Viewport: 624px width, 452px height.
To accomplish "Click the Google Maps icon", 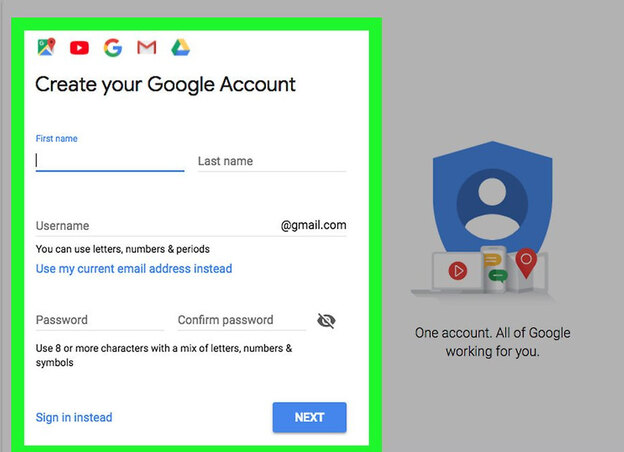I will pos(47,47).
